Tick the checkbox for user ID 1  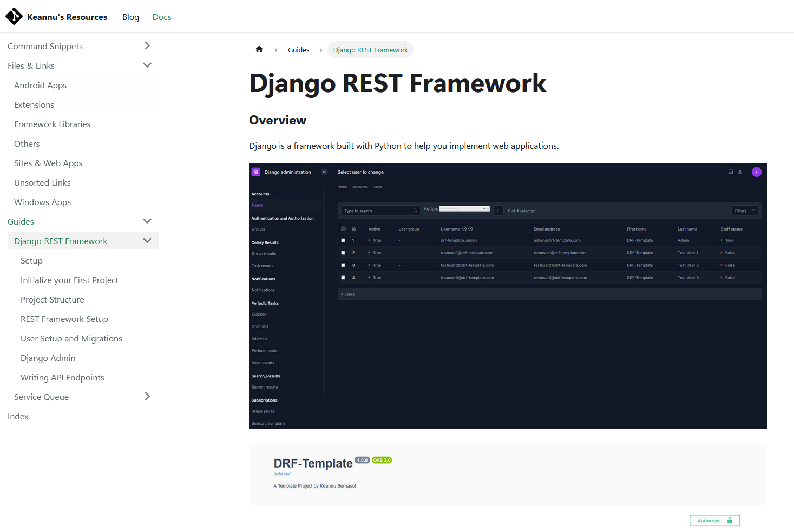(x=343, y=240)
